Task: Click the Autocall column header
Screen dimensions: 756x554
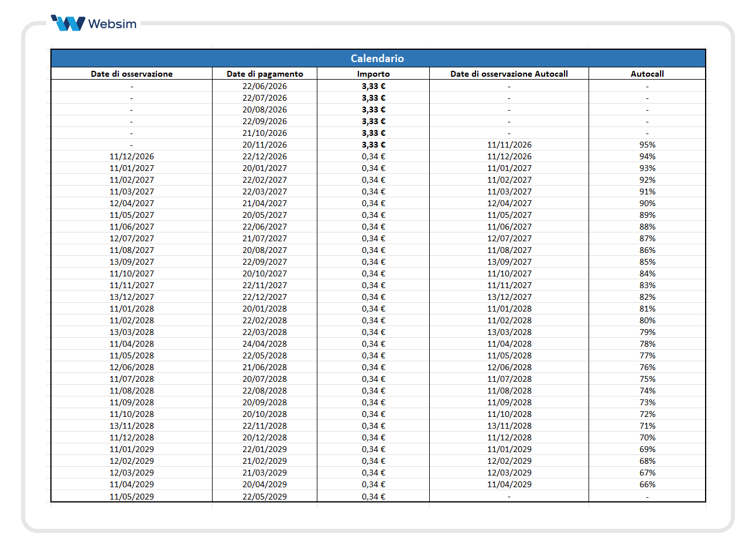Action: click(x=647, y=74)
